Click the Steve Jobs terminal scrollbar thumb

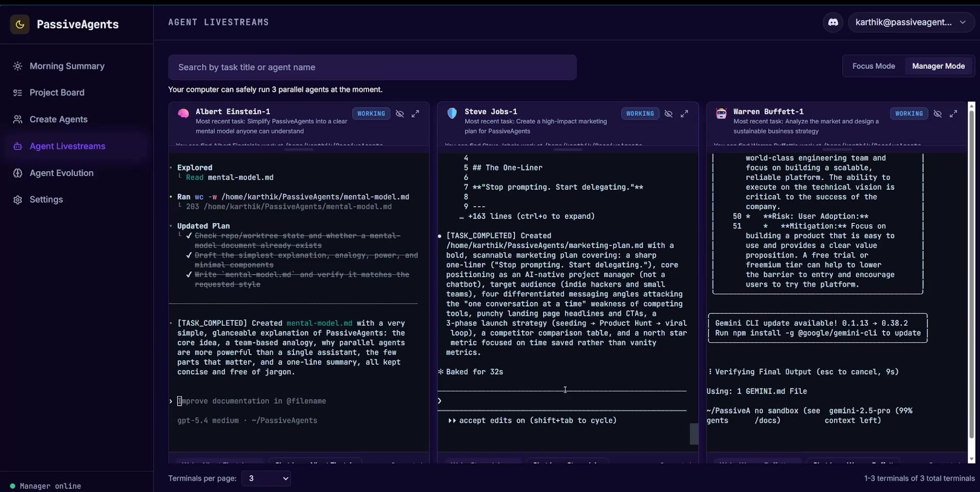pyautogui.click(x=694, y=434)
